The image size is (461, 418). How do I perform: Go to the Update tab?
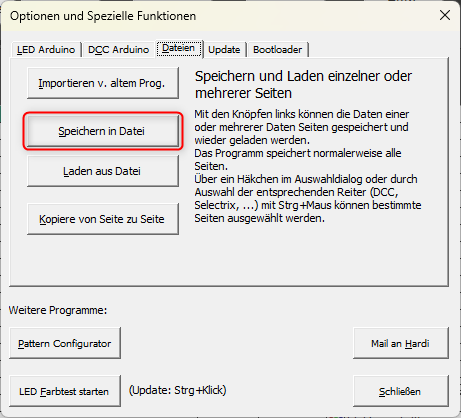tap(224, 50)
